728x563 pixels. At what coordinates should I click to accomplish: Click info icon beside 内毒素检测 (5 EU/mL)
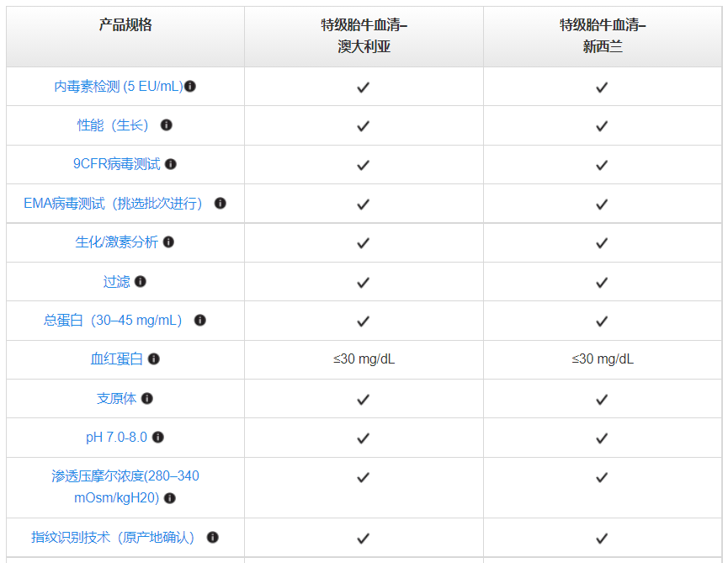click(190, 87)
